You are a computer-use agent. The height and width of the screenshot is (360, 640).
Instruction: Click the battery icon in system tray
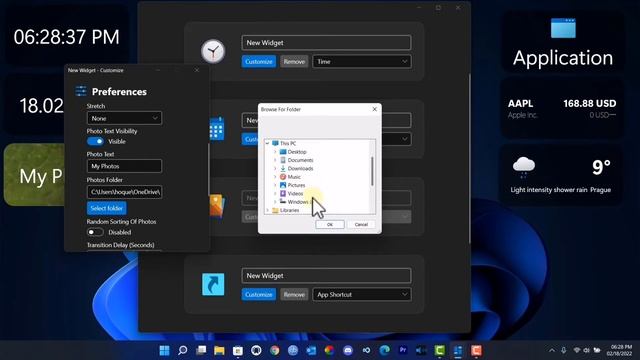pos(597,350)
